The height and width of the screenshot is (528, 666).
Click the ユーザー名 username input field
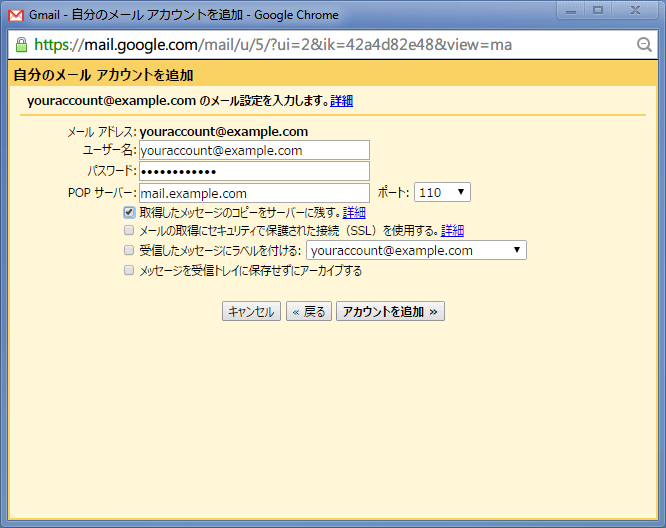point(254,151)
